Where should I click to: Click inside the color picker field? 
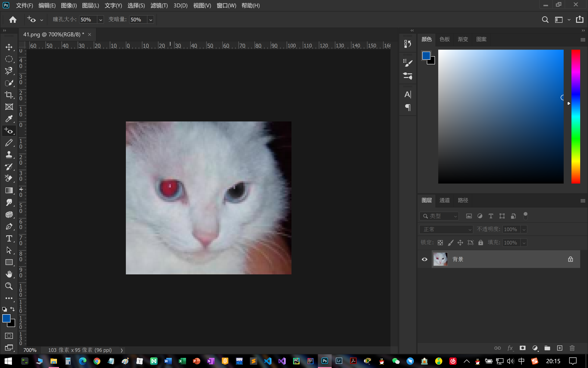click(x=501, y=116)
